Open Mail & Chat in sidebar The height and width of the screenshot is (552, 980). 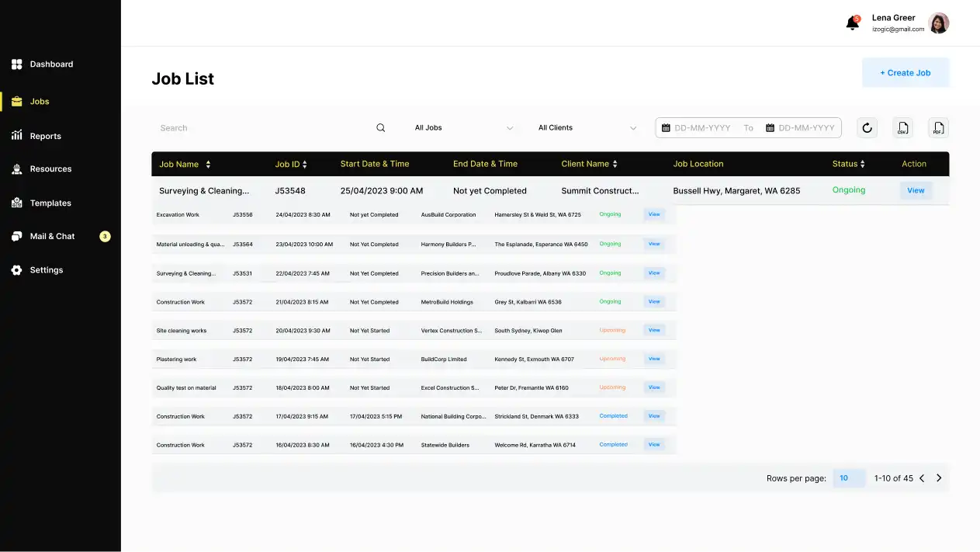pos(52,236)
